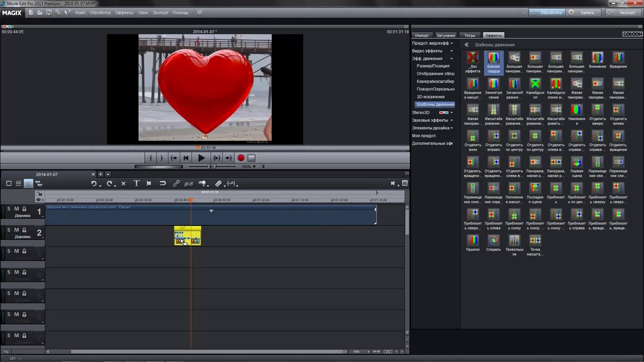
Task: Click the red Record button
Action: pos(241,158)
